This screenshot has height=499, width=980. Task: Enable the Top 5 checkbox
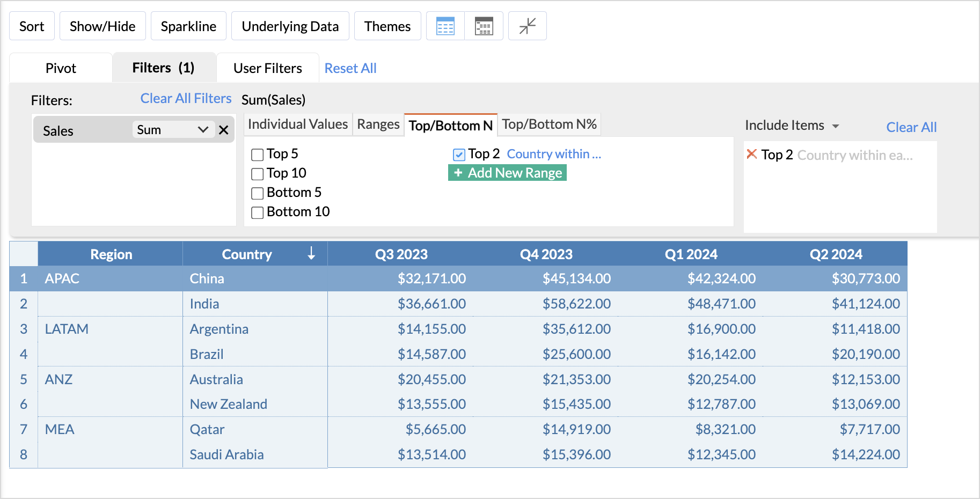pyautogui.click(x=258, y=155)
